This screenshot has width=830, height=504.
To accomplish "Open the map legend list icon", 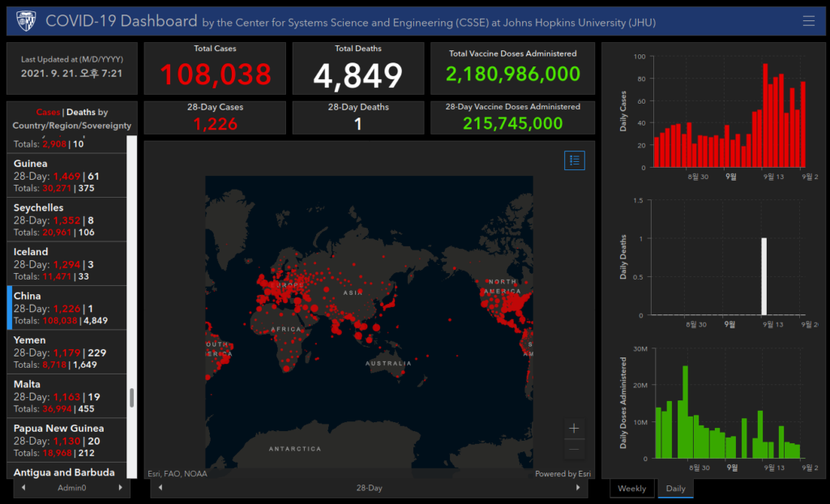I will click(x=575, y=160).
